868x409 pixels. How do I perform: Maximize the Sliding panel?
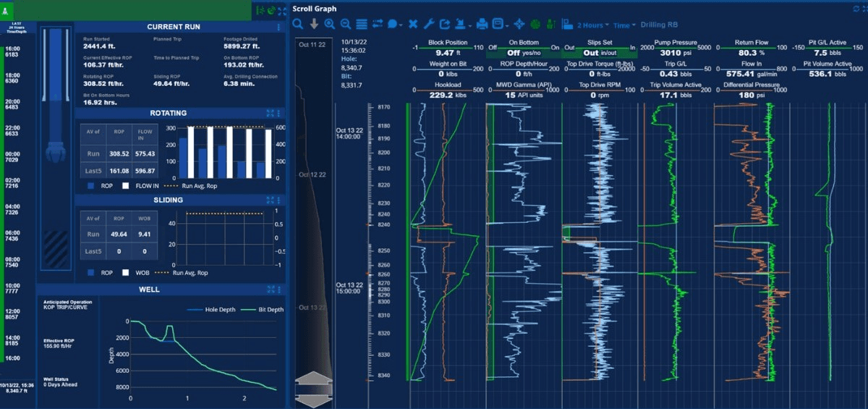pos(271,201)
